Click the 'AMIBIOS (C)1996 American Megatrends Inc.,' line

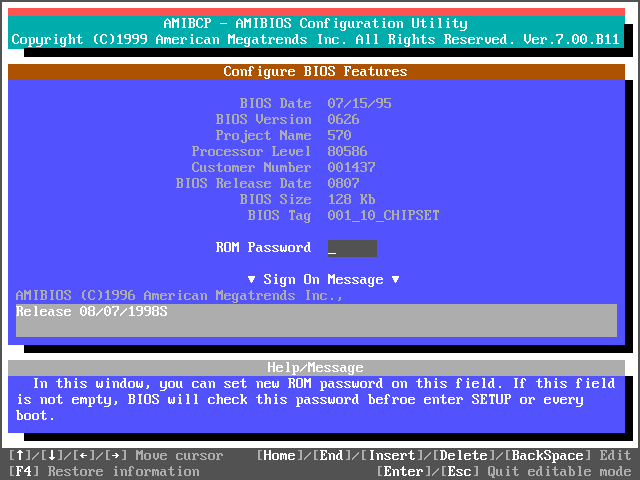click(179, 296)
